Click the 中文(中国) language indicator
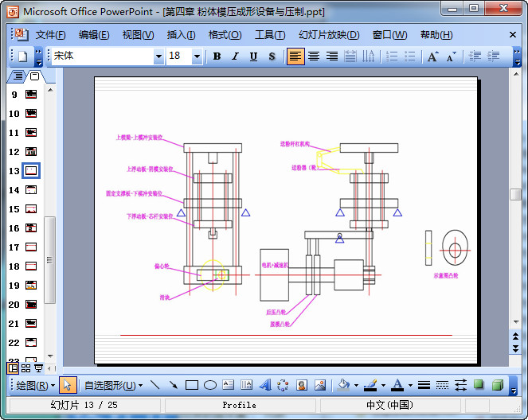The width and height of the screenshot is (528, 420). 389,405
